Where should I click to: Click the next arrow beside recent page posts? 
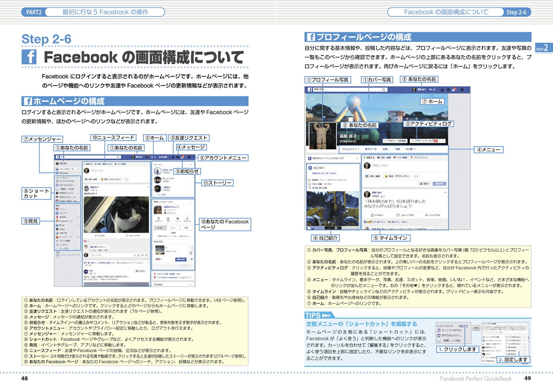191,253
